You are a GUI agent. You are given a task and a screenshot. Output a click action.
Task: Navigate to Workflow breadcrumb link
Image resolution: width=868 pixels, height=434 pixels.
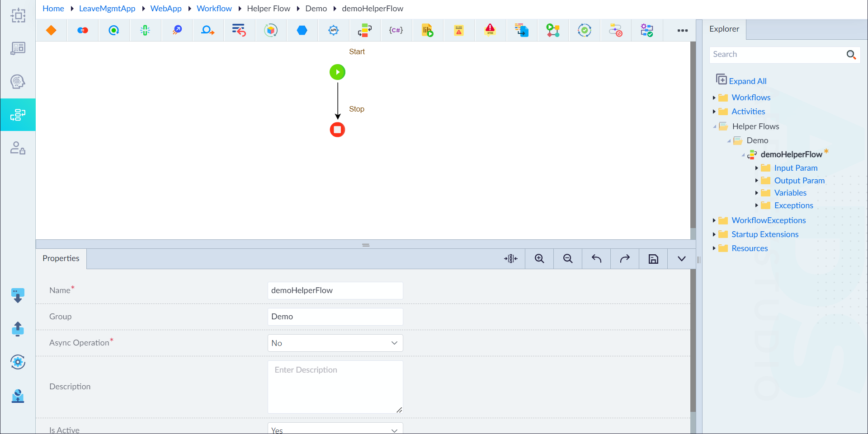pyautogui.click(x=214, y=9)
